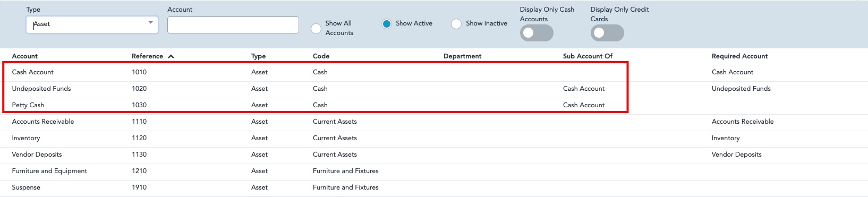Toggle Display Only Credit Cards switch
Screen dimensions: 868x197
coord(607,33)
